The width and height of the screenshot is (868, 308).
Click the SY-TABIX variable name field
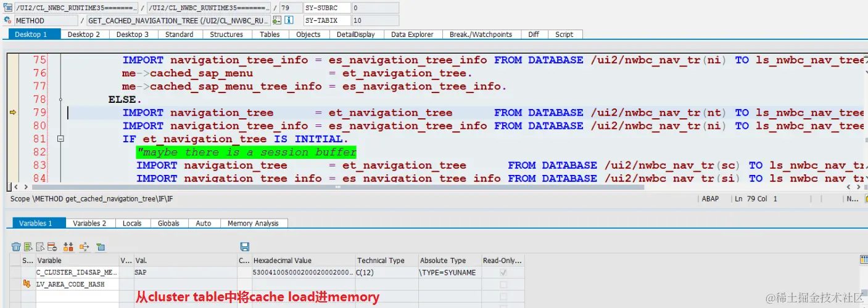click(x=327, y=20)
